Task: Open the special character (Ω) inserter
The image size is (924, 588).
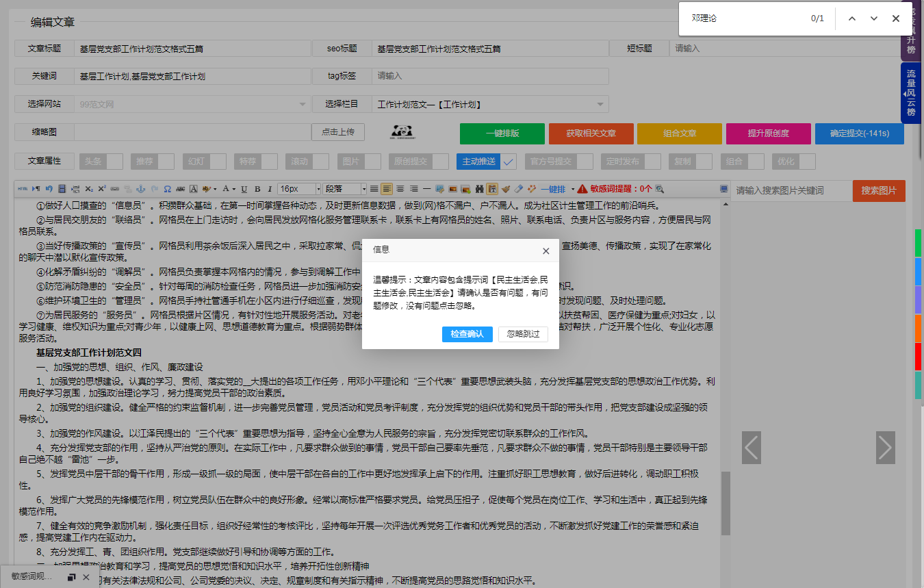Action: [x=167, y=189]
